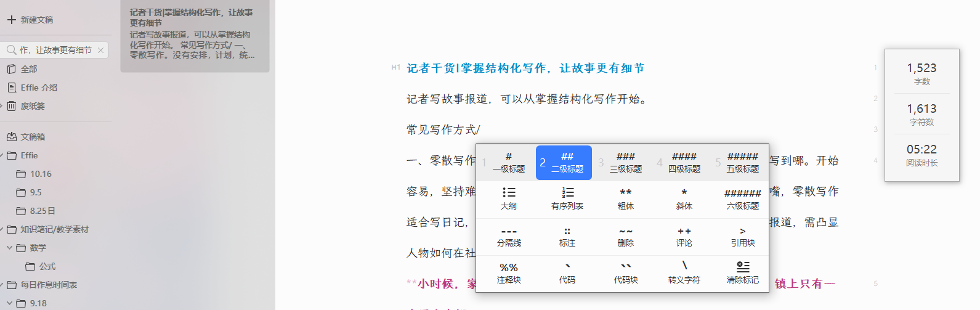Viewport: 980px width, 310px height.
Task: Apply 一级标题 heading format
Action: coord(508,163)
